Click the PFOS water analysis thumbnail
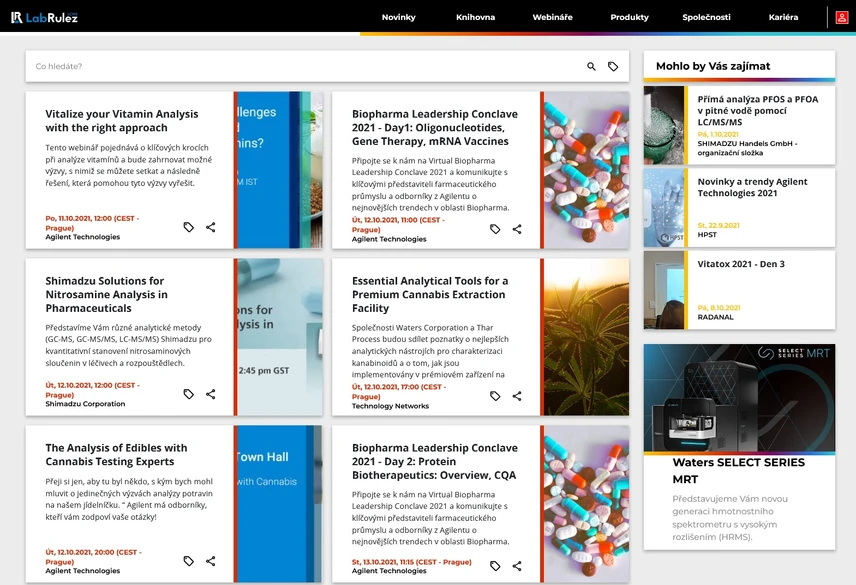Viewport: 856px width, 585px height. (x=664, y=126)
